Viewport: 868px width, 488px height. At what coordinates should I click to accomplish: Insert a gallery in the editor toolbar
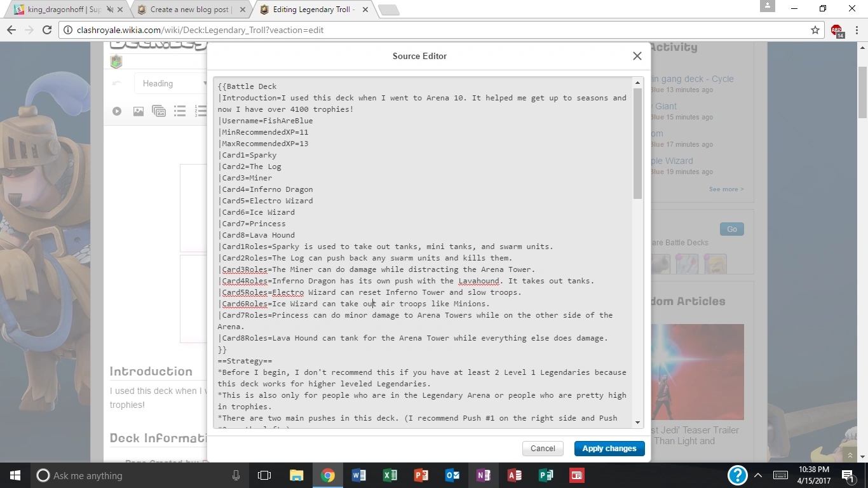pyautogui.click(x=159, y=111)
